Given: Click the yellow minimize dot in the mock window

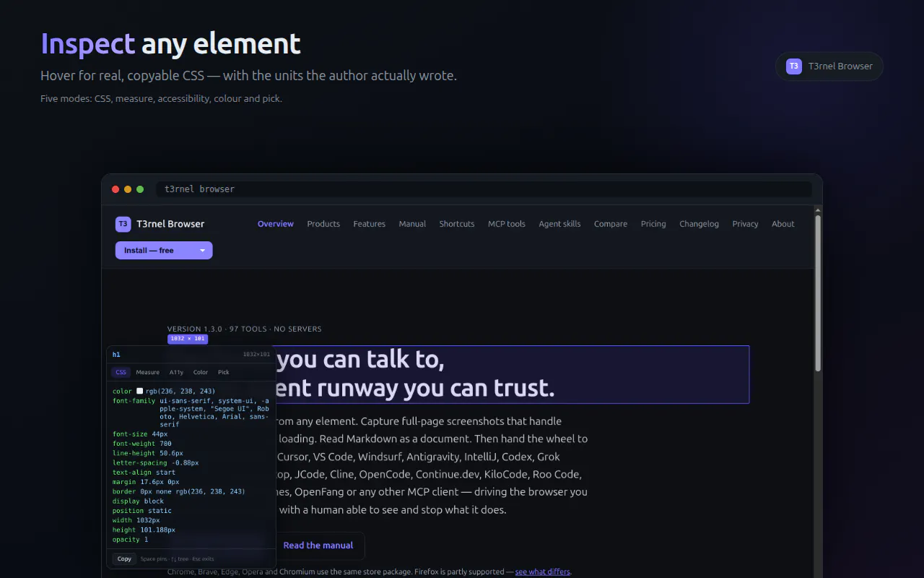Looking at the screenshot, I should (128, 189).
